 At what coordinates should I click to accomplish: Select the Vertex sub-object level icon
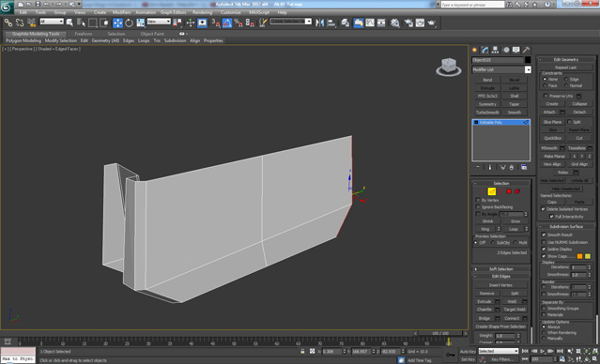(484, 191)
